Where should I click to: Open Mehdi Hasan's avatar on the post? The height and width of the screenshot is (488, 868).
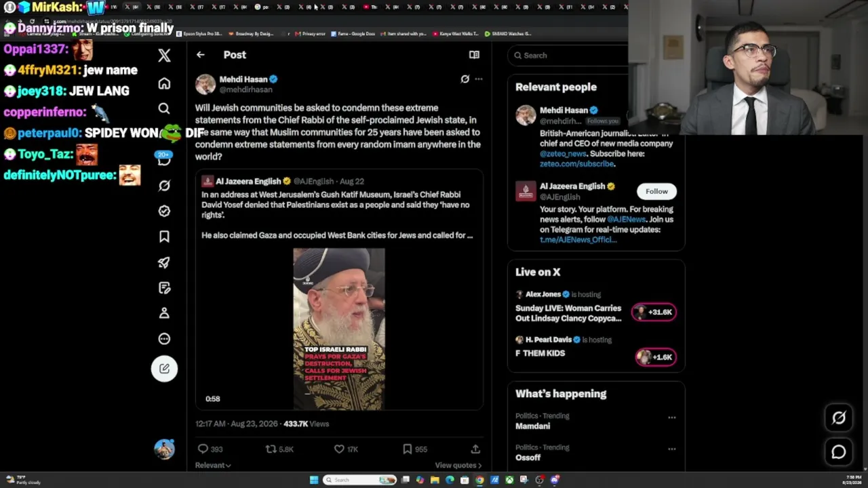[205, 84]
